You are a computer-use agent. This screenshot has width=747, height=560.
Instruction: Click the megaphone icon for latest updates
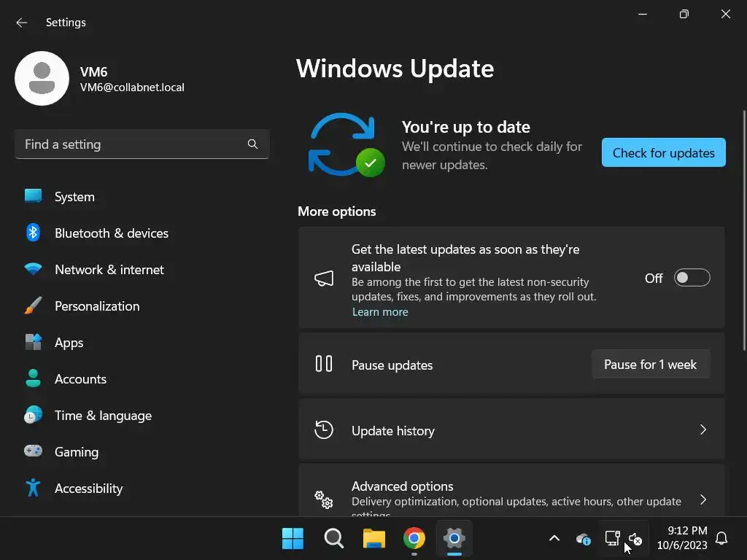click(x=324, y=278)
